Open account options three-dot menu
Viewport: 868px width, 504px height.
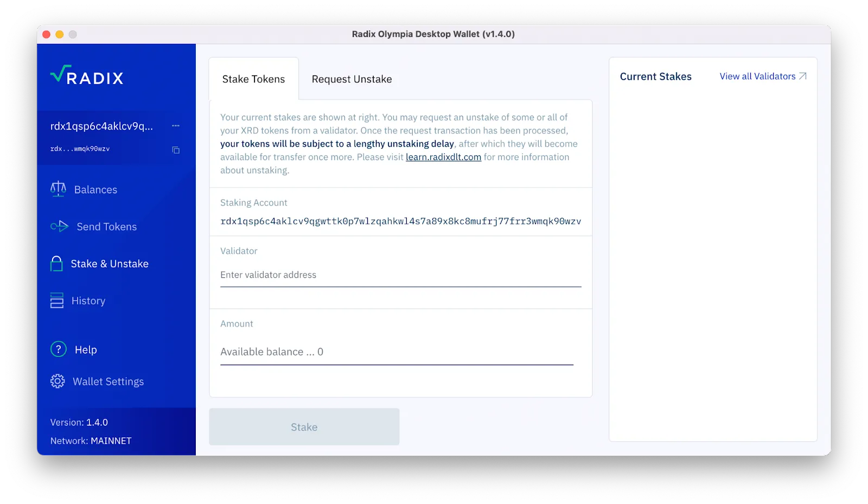pyautogui.click(x=176, y=126)
